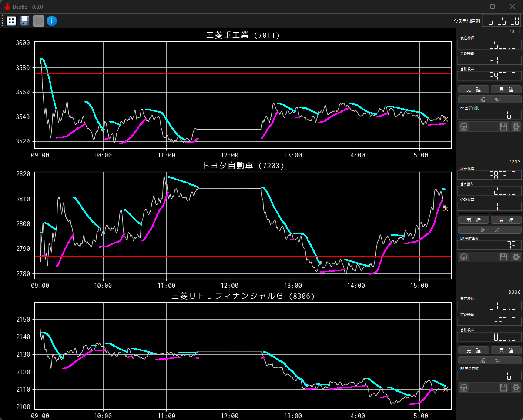Click the 2150 axis label on 8306 chart
The width and height of the screenshot is (523, 420).
[23, 320]
